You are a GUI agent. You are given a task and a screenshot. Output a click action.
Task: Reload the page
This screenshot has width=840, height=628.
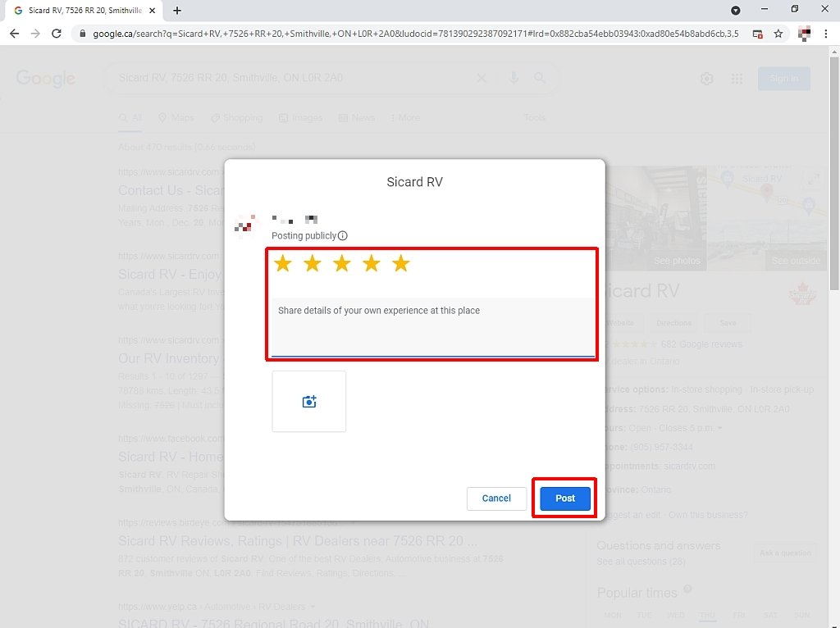[x=57, y=34]
